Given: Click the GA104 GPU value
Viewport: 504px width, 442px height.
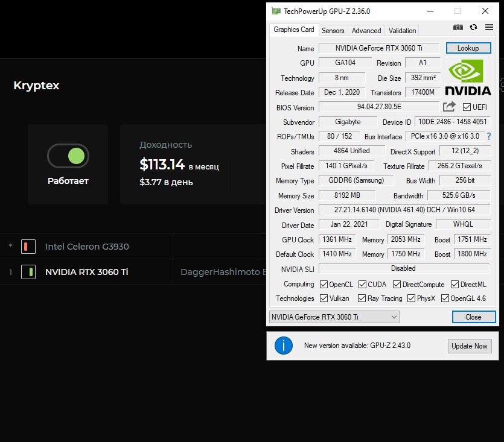Looking at the screenshot, I should 345,63.
